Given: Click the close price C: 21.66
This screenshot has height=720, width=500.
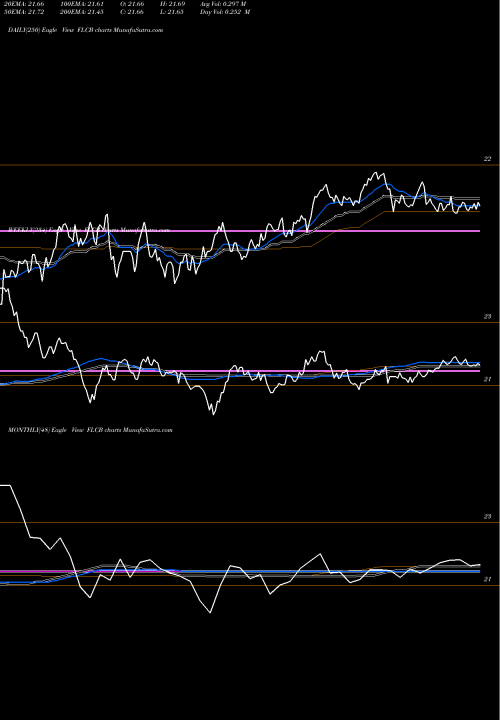Looking at the screenshot, I should (x=132, y=12).
